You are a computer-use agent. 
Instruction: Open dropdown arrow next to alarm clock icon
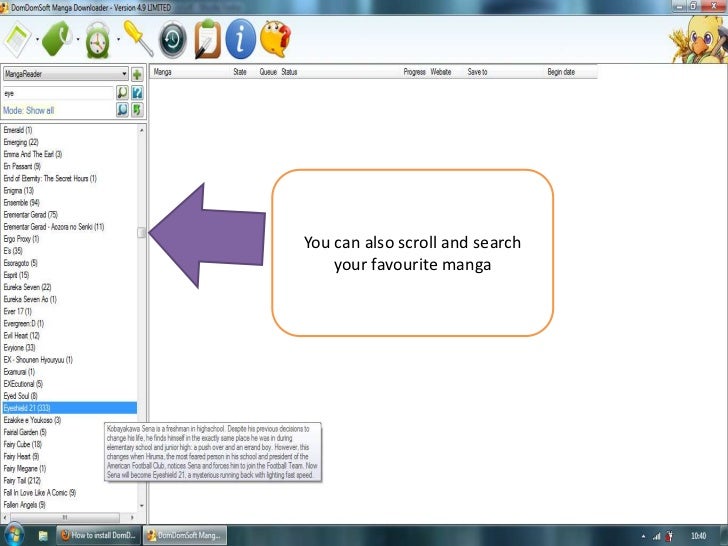pos(118,39)
